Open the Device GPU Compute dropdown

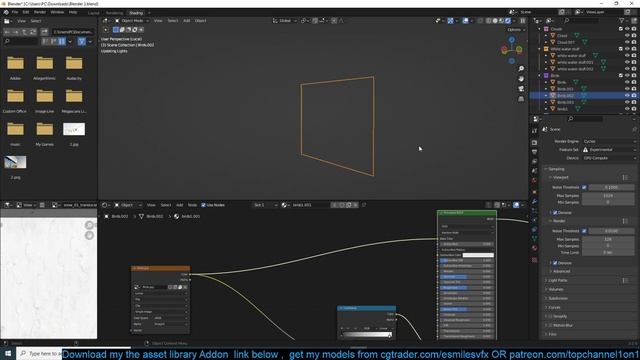[x=609, y=158]
